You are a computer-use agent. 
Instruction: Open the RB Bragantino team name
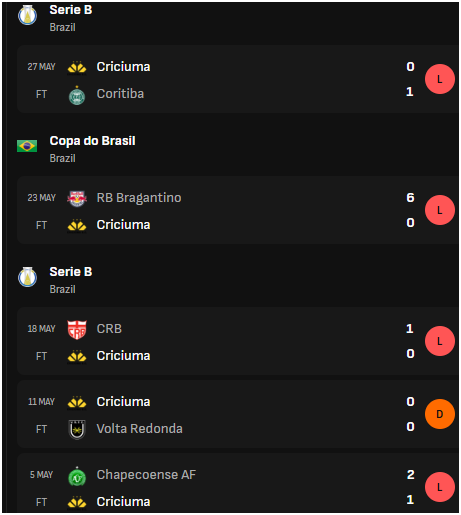tap(139, 198)
